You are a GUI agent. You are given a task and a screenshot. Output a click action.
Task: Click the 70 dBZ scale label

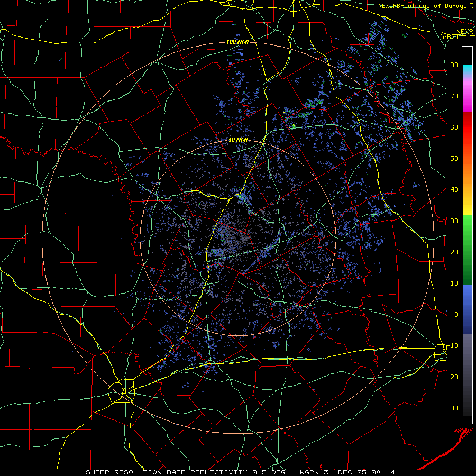click(454, 96)
